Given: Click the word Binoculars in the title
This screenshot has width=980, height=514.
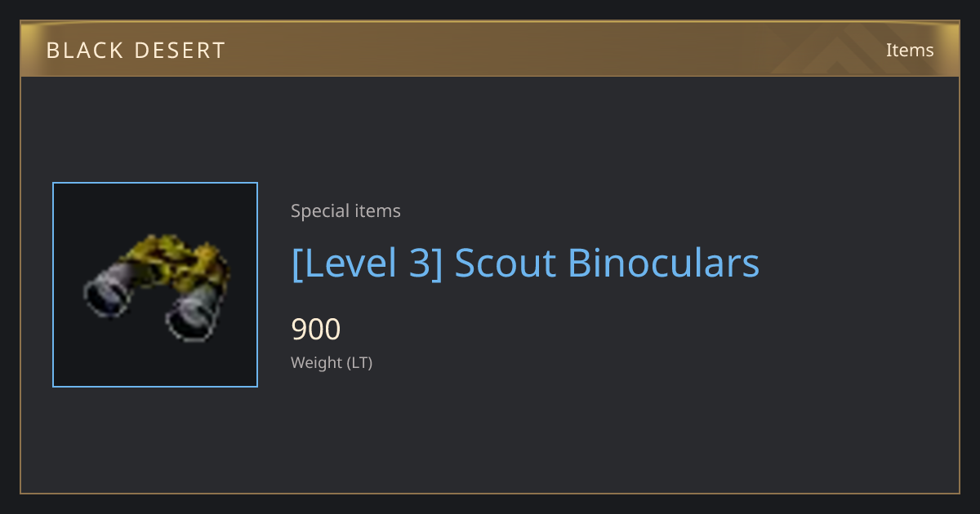Looking at the screenshot, I should [663, 264].
